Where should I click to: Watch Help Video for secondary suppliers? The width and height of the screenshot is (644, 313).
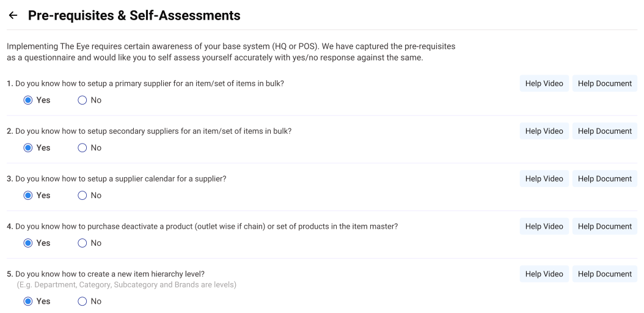tap(544, 131)
